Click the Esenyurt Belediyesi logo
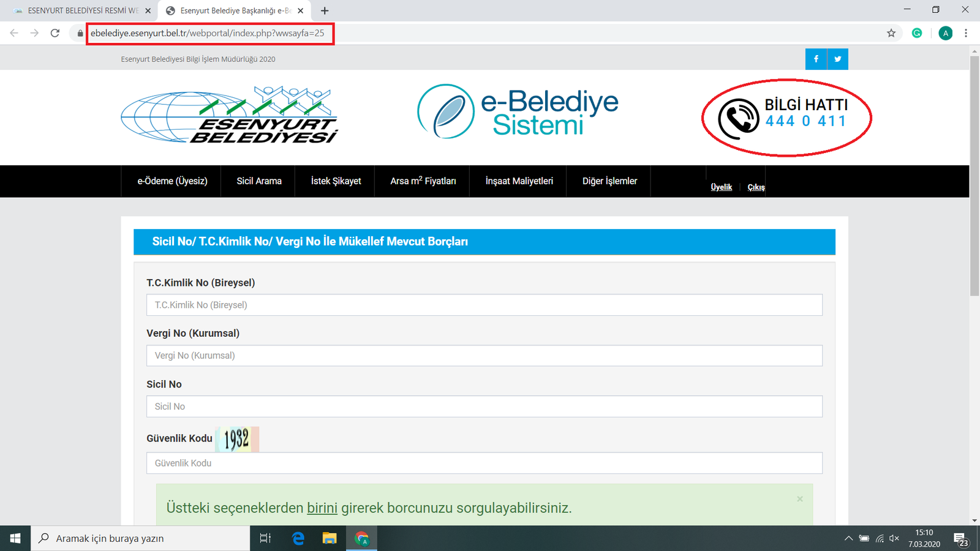Image resolution: width=980 pixels, height=551 pixels. (230, 115)
